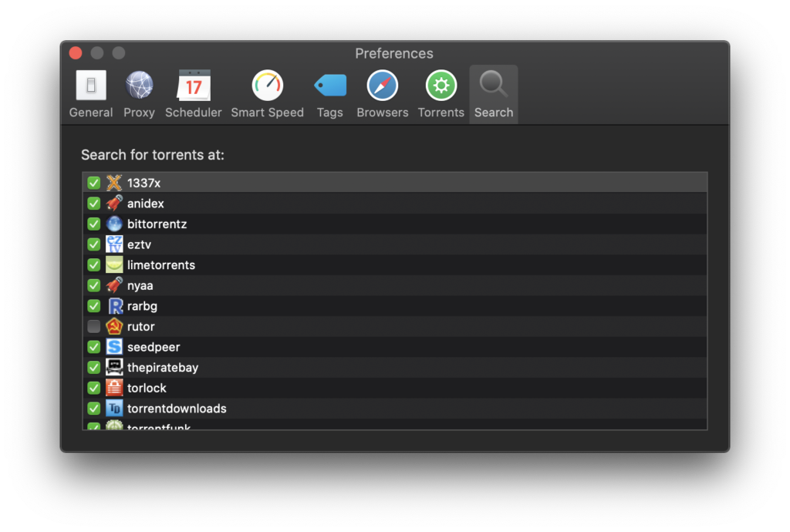Click the eztv site icon
Screen dimensions: 790x532
114,244
